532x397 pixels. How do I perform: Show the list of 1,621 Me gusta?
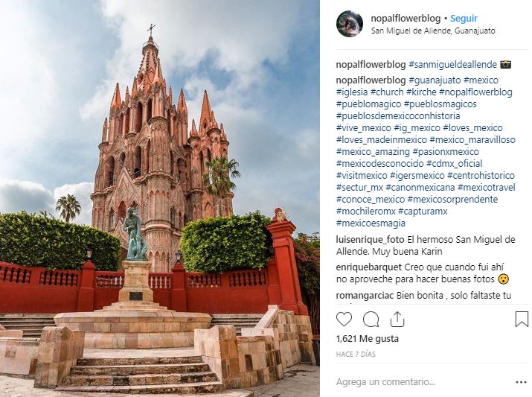[x=367, y=339]
